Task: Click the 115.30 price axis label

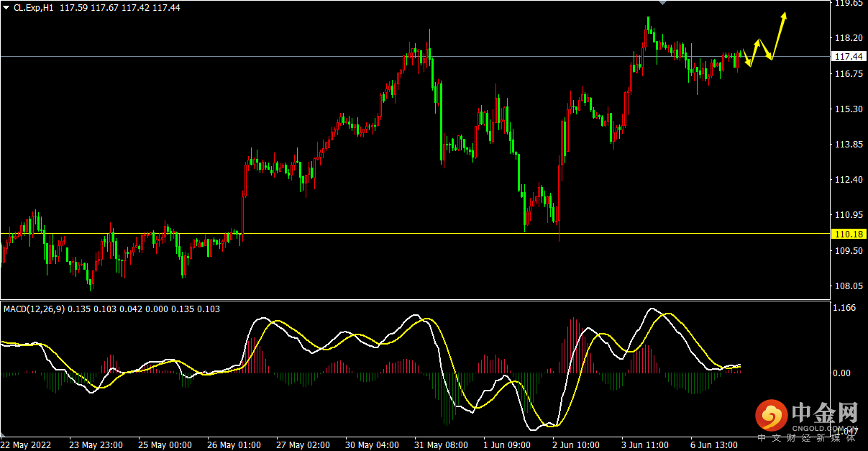Action: pyautogui.click(x=848, y=109)
